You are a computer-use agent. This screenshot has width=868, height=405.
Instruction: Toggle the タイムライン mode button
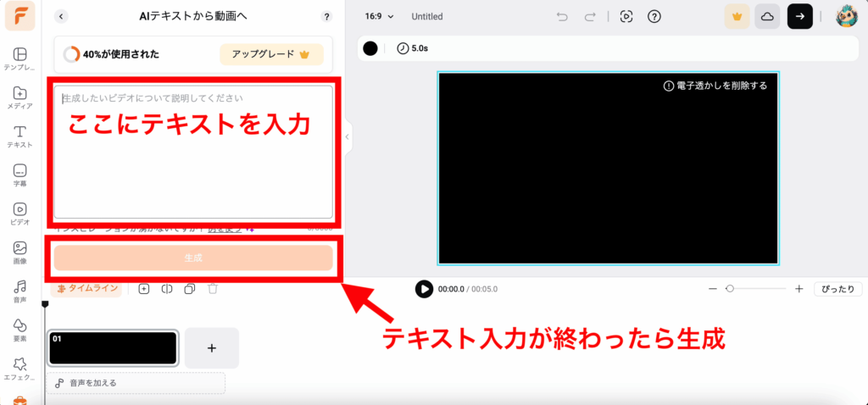pyautogui.click(x=86, y=288)
